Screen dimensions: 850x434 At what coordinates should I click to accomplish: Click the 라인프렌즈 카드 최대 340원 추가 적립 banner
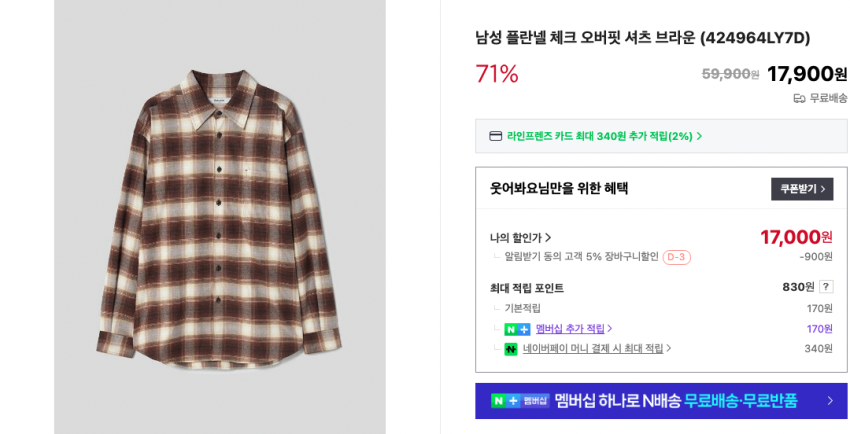coord(600,136)
